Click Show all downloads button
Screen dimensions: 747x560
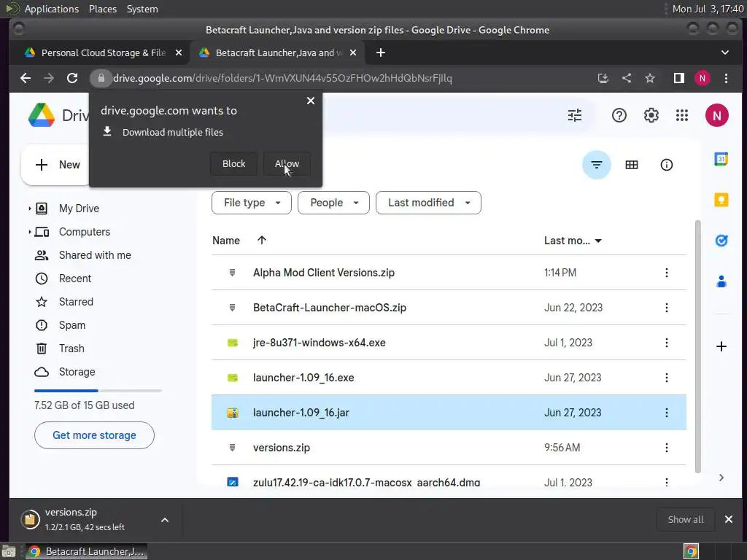pyautogui.click(x=686, y=519)
